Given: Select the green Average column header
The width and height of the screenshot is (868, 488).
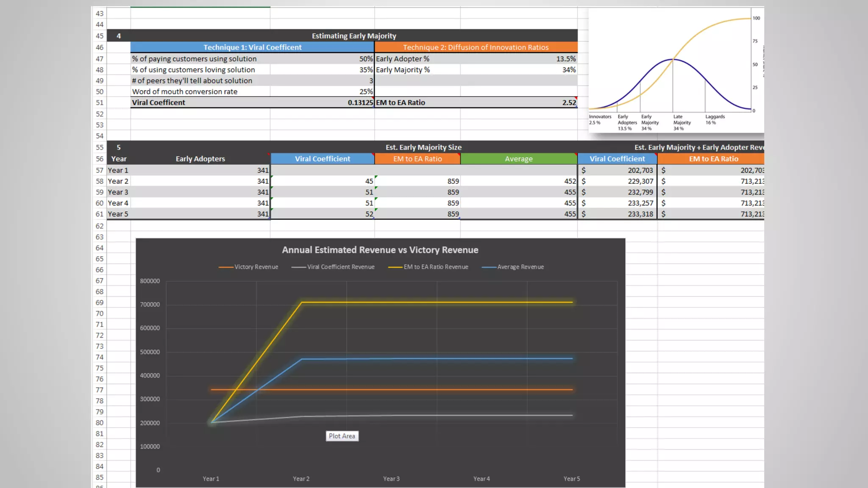Looking at the screenshot, I should [x=518, y=159].
